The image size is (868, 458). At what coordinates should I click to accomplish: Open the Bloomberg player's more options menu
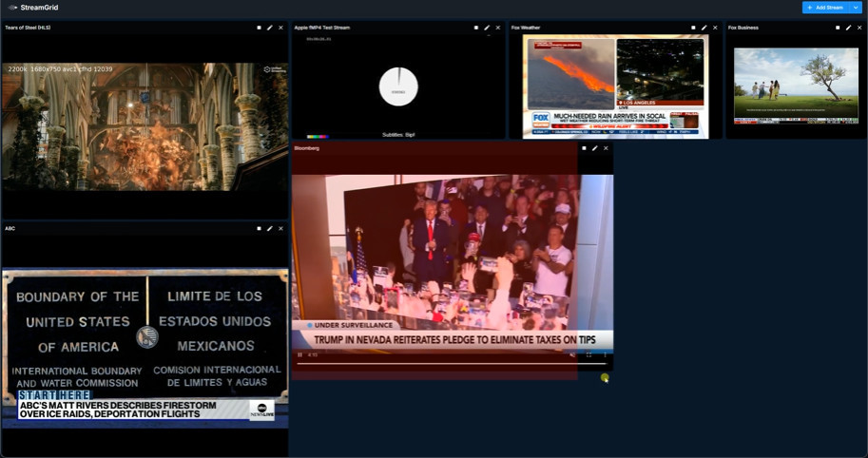pos(605,354)
